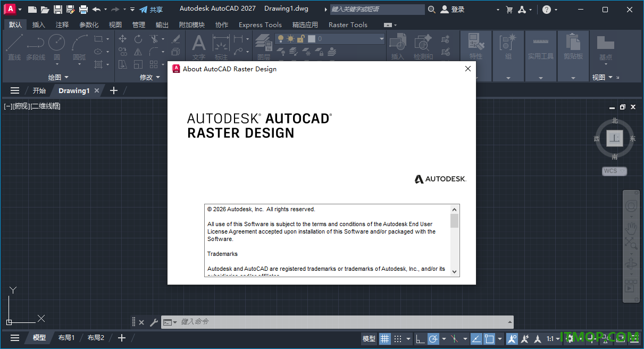The image size is (644, 349).
Task: Click the Open file folder icon
Action: pyautogui.click(x=45, y=10)
